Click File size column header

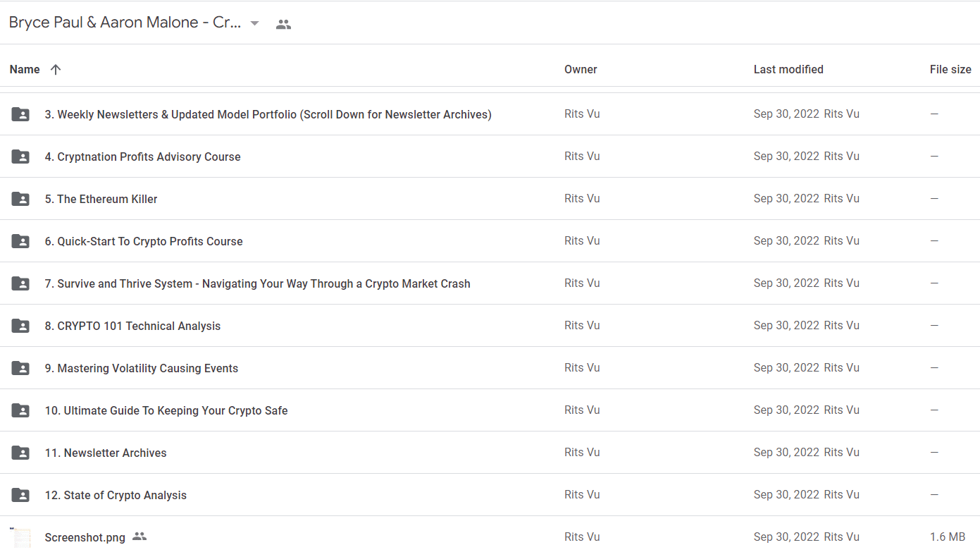click(x=950, y=69)
